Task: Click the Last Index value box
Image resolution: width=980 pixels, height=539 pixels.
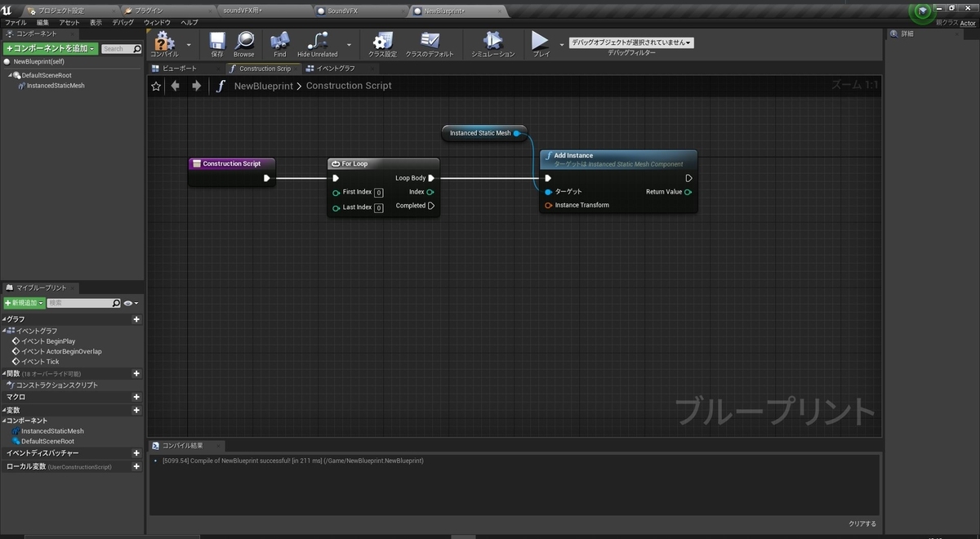Action: 379,208
